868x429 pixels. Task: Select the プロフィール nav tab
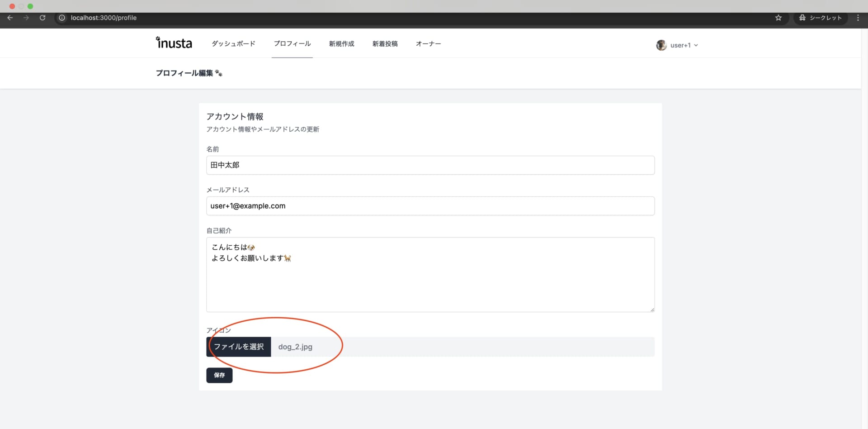[292, 43]
